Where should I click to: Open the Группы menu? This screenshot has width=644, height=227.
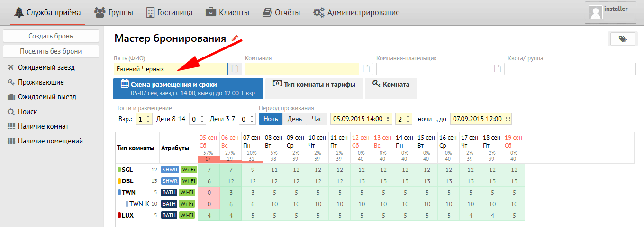[114, 12]
